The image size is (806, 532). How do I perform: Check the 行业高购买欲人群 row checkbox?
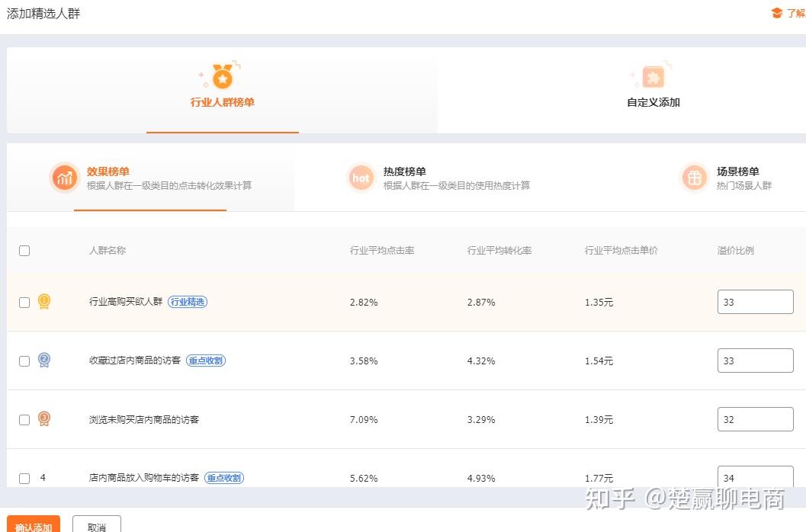[24, 303]
